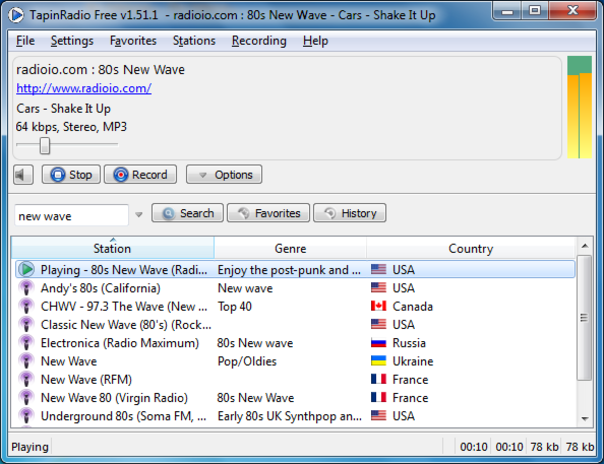Visit the http://www.radioio.com/ link

84,89
